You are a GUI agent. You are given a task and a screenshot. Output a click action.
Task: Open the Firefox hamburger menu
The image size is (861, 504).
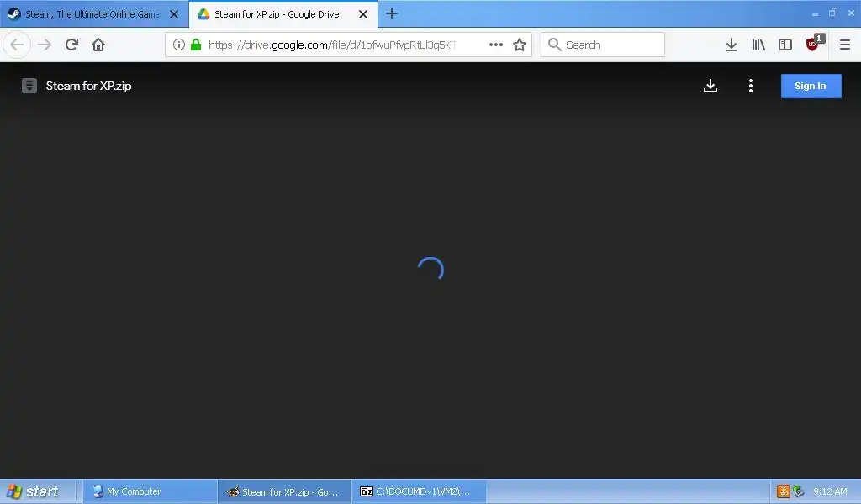(x=844, y=45)
